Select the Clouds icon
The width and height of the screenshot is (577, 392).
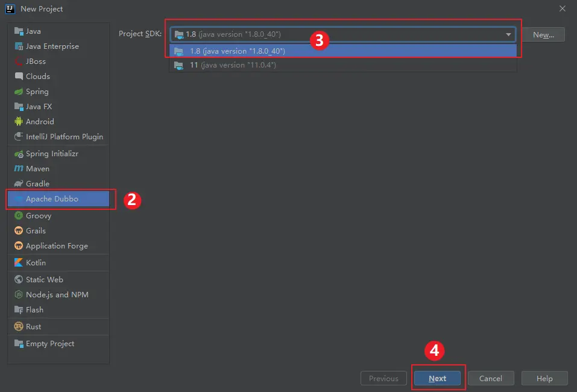point(19,76)
